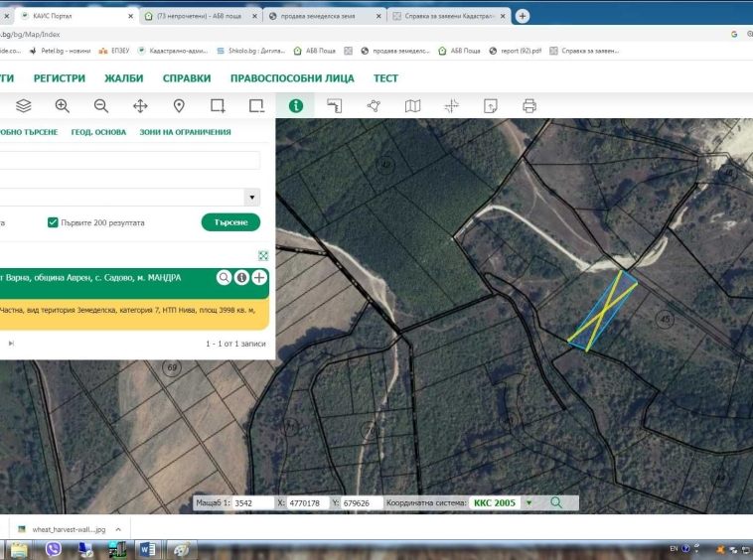The image size is (753, 560).
Task: Open the Shkolo.bg bookmark
Action: point(251,51)
